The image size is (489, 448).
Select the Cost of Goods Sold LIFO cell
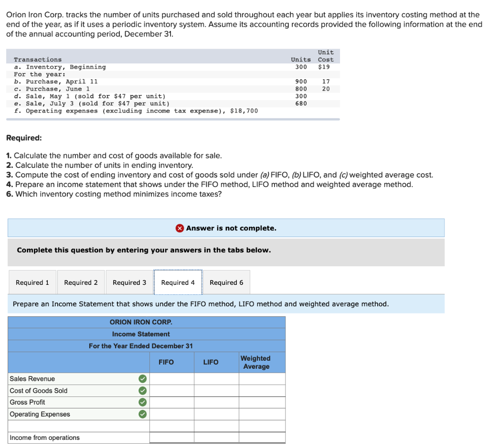(x=216, y=391)
